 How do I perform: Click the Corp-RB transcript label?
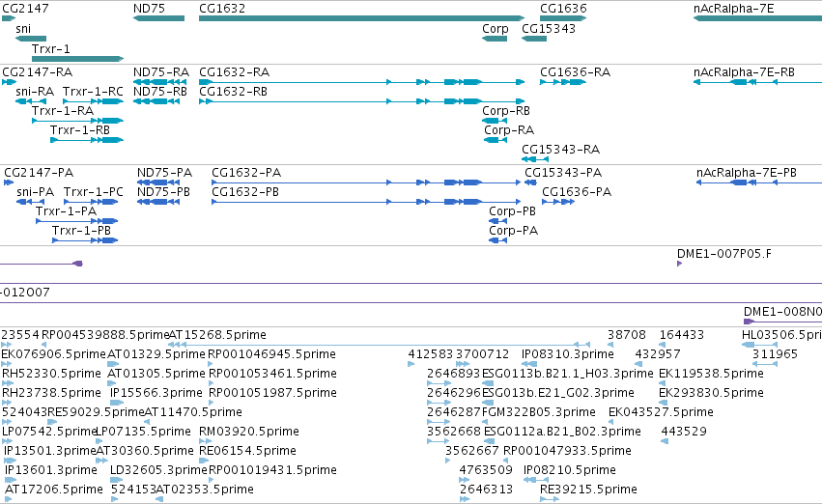pos(506,110)
